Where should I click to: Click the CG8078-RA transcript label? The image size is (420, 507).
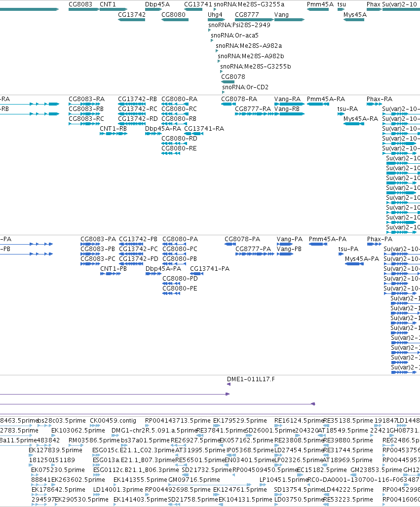click(239, 99)
